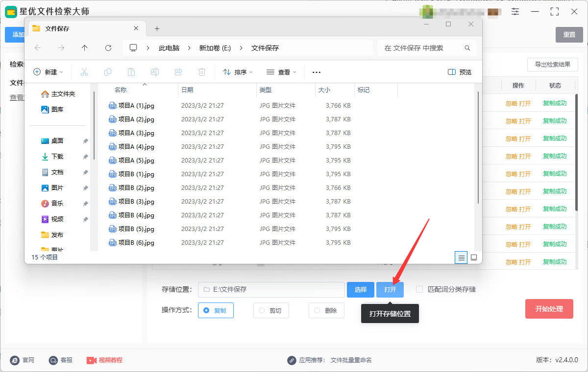The height and width of the screenshot is (372, 588).
Task: Open 桌面 in Explorer sidebar
Action: (x=57, y=141)
